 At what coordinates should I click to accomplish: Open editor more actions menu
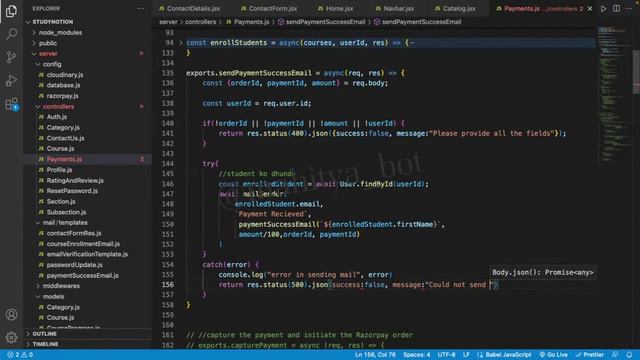(629, 9)
